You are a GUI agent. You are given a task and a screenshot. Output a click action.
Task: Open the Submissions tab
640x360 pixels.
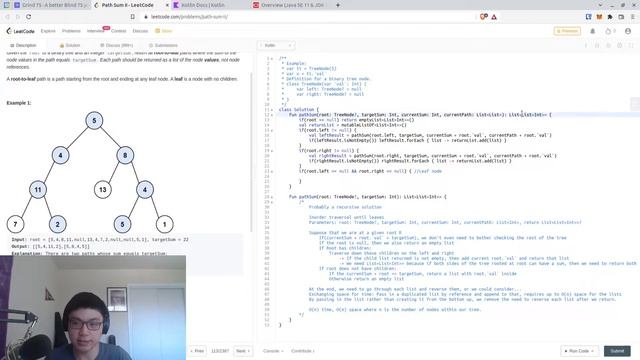[163, 45]
